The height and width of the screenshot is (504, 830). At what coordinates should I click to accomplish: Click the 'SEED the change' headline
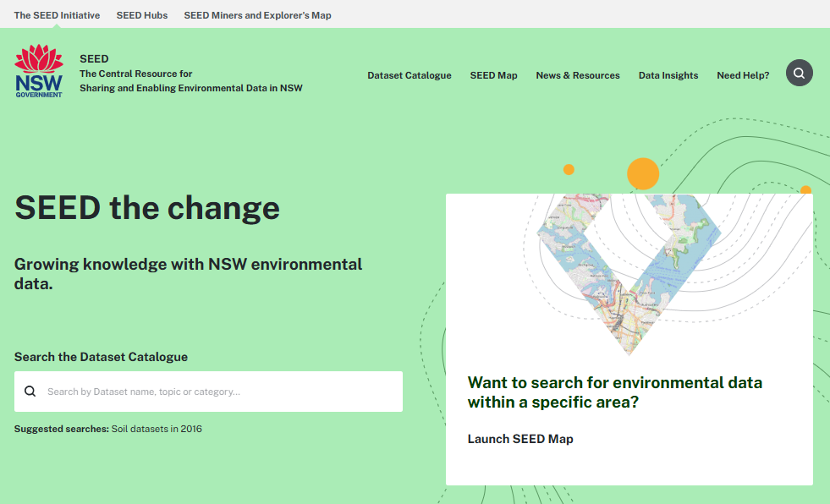(x=146, y=207)
